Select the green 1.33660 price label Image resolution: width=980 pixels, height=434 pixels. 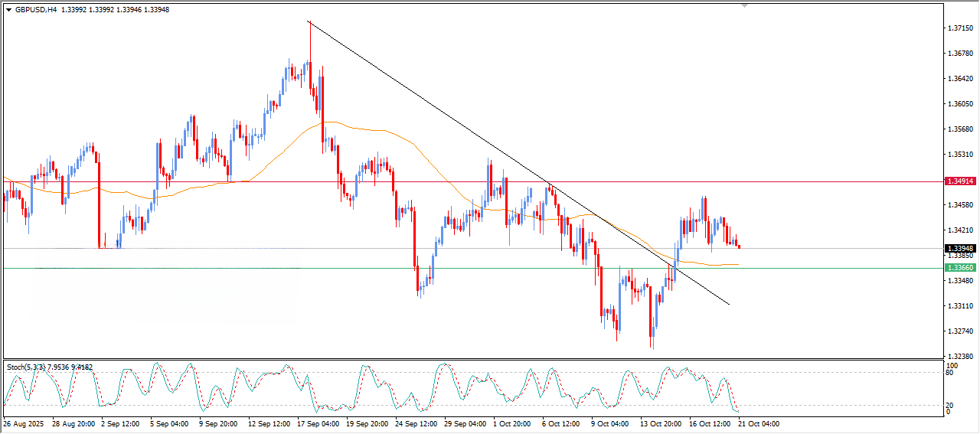(960, 268)
